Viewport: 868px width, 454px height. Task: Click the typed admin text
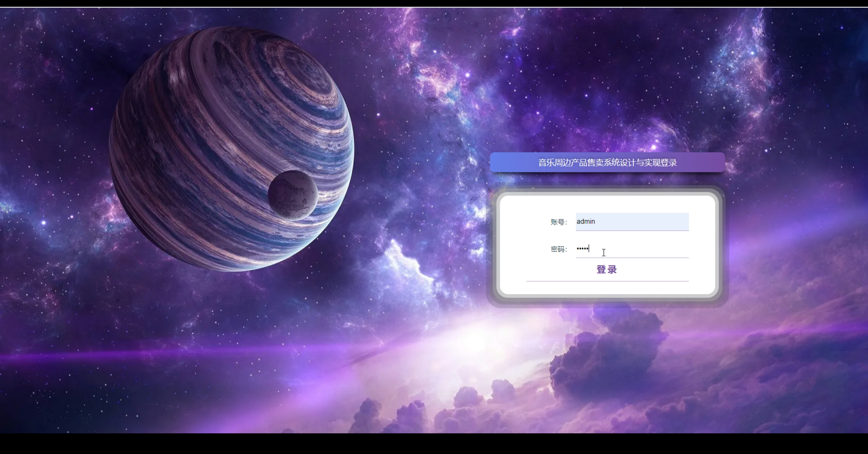click(586, 222)
